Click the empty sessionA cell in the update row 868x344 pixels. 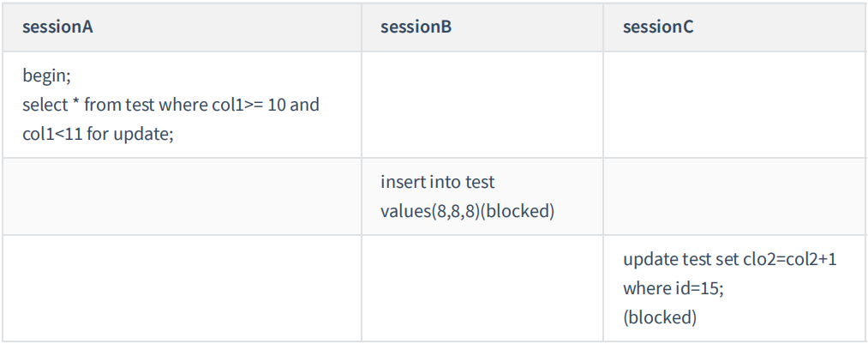[183, 288]
